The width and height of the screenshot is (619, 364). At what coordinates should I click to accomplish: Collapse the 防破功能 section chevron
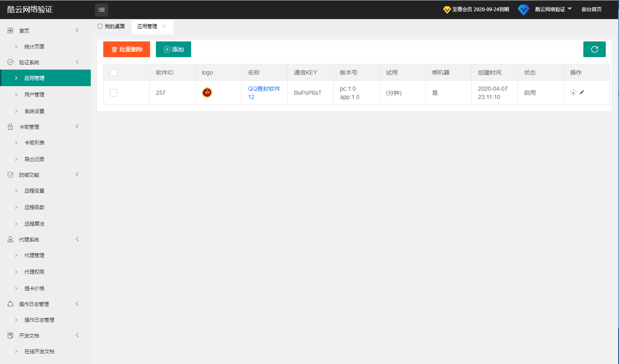[x=77, y=175]
